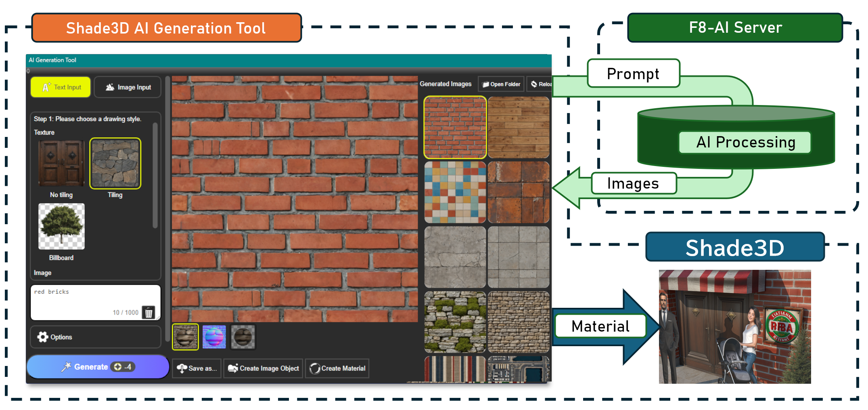Screen dimensions: 868x410
Task: Click the "AI Generation Tool" window title
Action: [x=52, y=60]
